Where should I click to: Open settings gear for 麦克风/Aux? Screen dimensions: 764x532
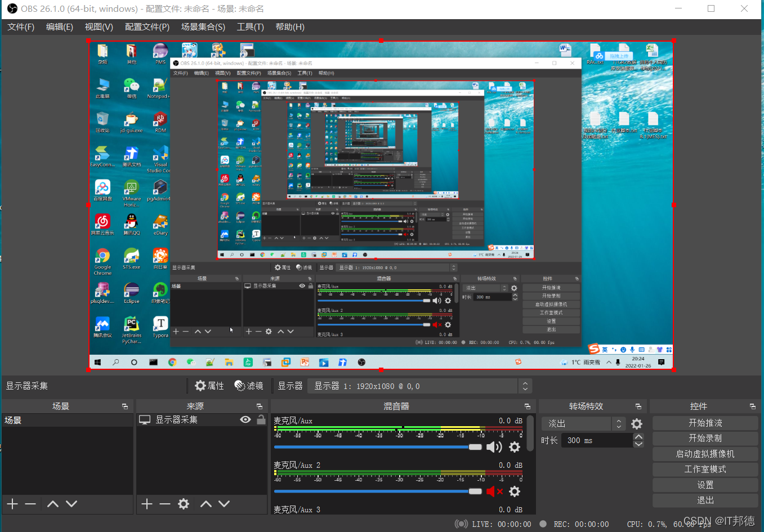pyautogui.click(x=515, y=447)
